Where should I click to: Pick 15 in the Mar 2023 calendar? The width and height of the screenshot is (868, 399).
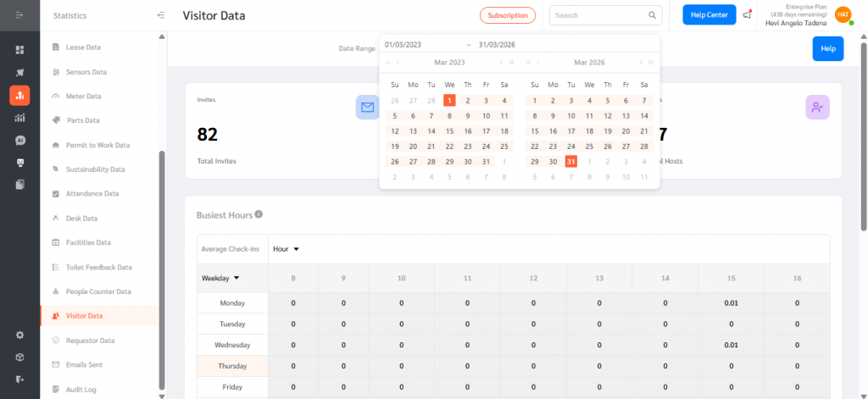pyautogui.click(x=449, y=131)
